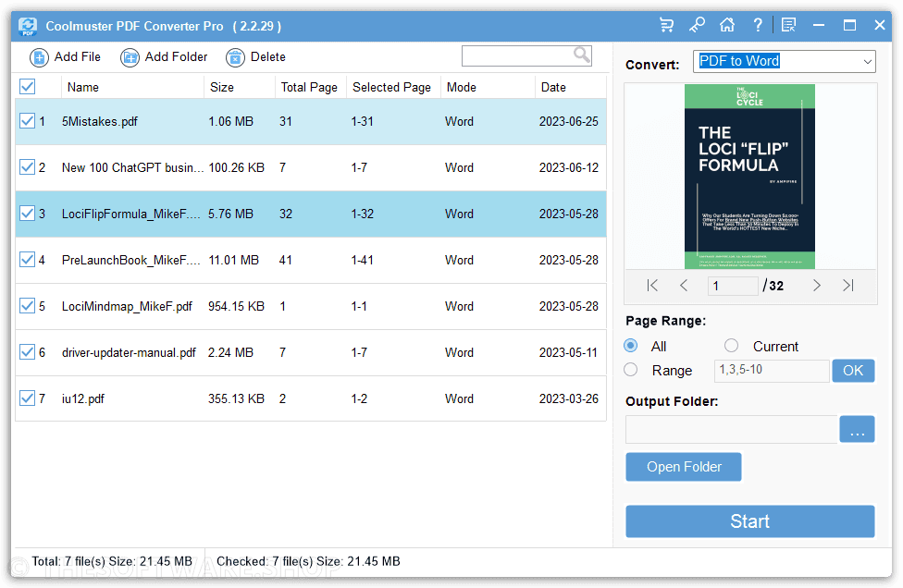Click the 2023-03-26 date cell

tap(568, 398)
